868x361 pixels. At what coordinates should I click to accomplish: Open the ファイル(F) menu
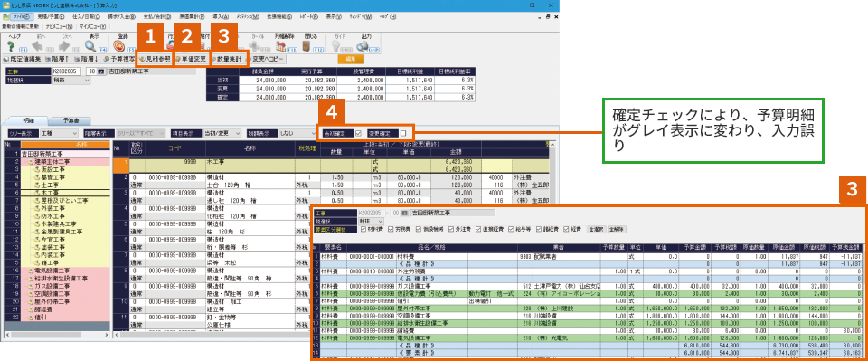coord(21,16)
